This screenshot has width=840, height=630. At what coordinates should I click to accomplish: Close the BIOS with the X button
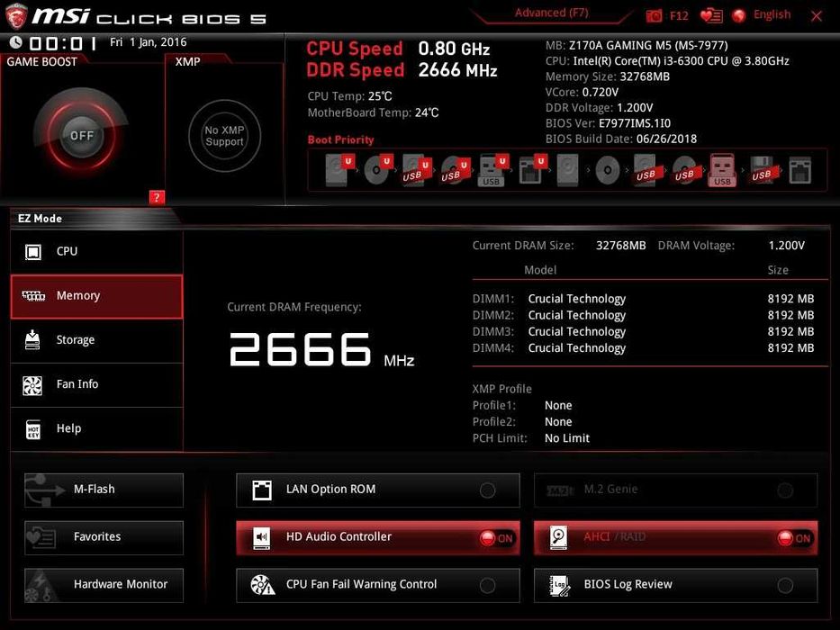[x=816, y=16]
